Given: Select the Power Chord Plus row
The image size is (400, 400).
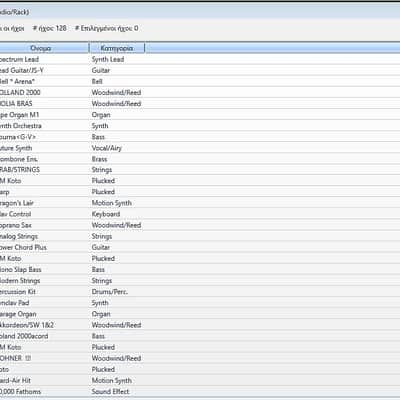Looking at the screenshot, I should coord(200,247).
